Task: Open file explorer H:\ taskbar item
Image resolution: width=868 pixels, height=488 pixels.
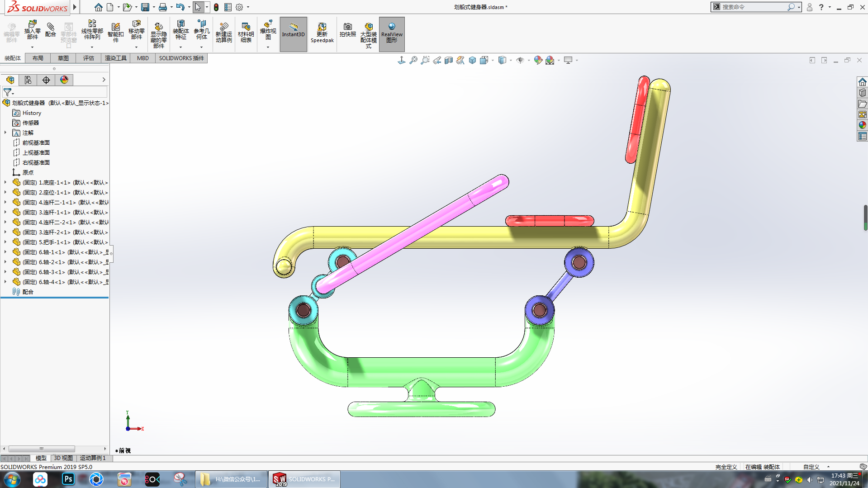Action: coord(232,479)
